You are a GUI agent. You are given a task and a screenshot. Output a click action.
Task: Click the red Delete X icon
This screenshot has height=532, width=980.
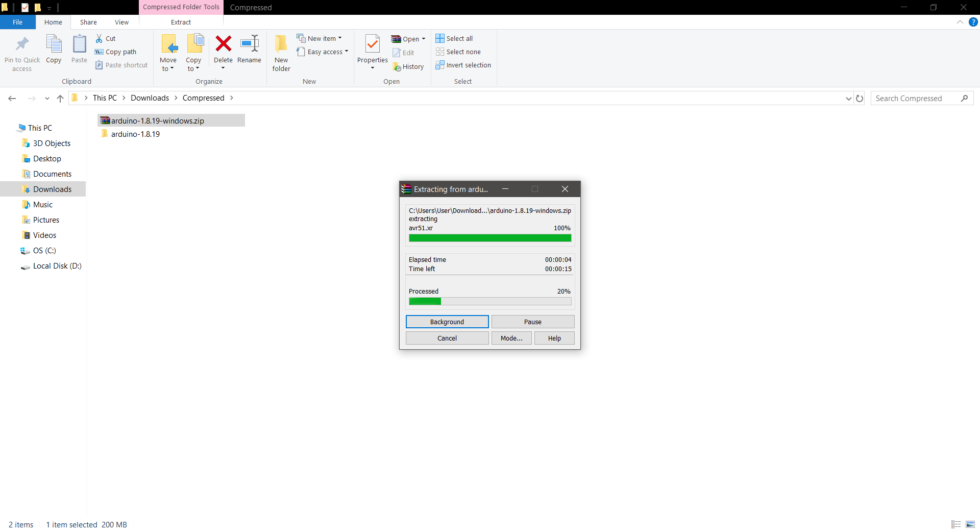[223, 44]
